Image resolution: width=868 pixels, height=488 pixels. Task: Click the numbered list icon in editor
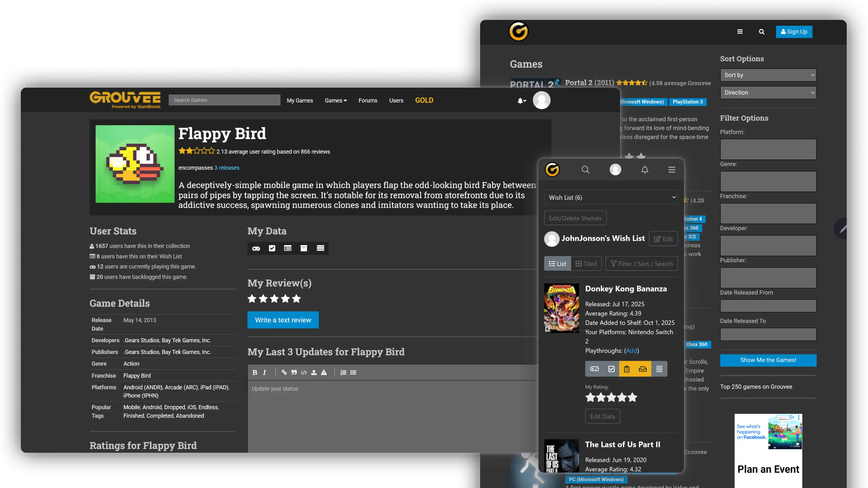coord(343,372)
